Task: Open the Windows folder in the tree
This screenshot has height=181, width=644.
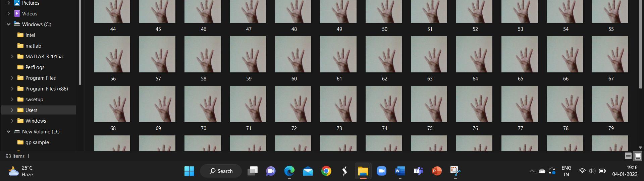Action: click(36, 121)
